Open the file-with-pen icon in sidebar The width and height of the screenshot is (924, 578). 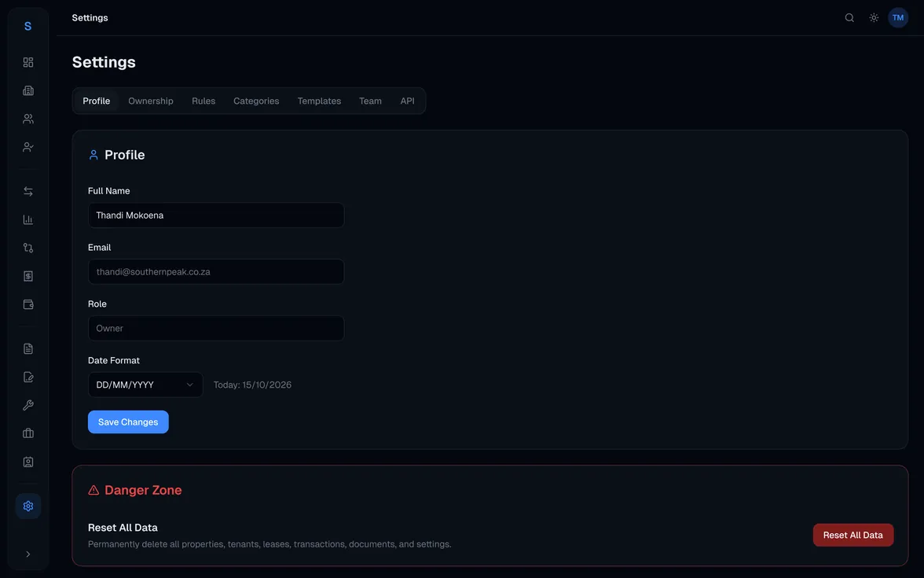click(x=27, y=377)
